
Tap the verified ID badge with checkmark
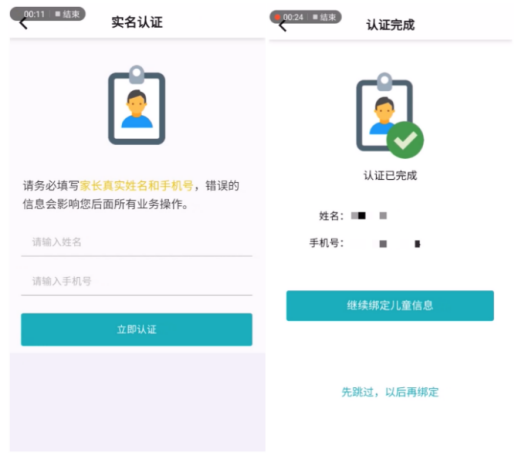click(389, 115)
